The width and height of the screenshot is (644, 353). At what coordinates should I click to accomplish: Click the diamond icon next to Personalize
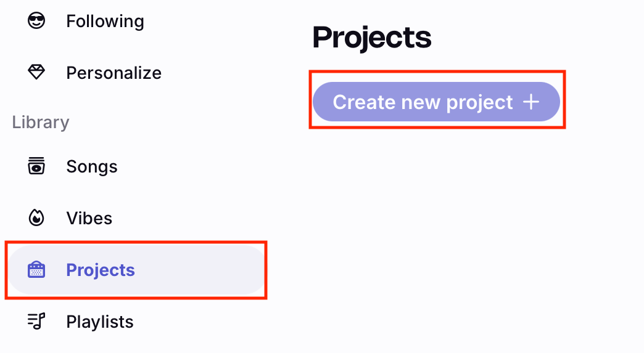coord(37,73)
